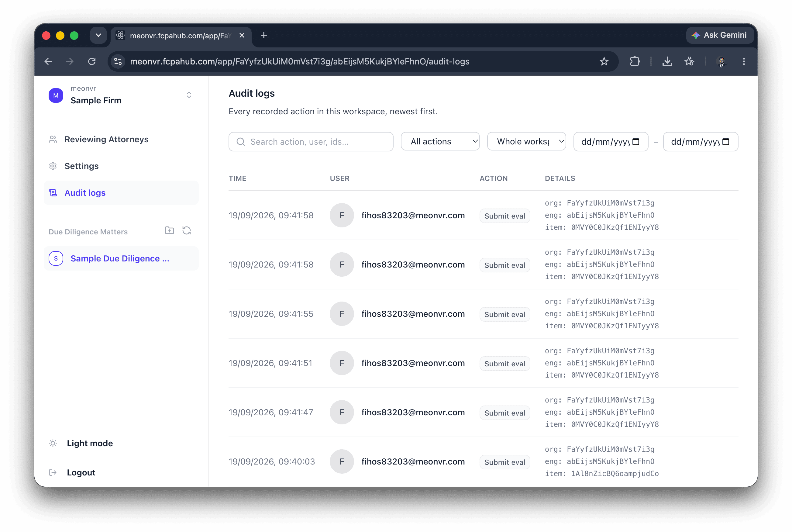Open the browser downloads icon
792x532 pixels.
pyautogui.click(x=667, y=61)
